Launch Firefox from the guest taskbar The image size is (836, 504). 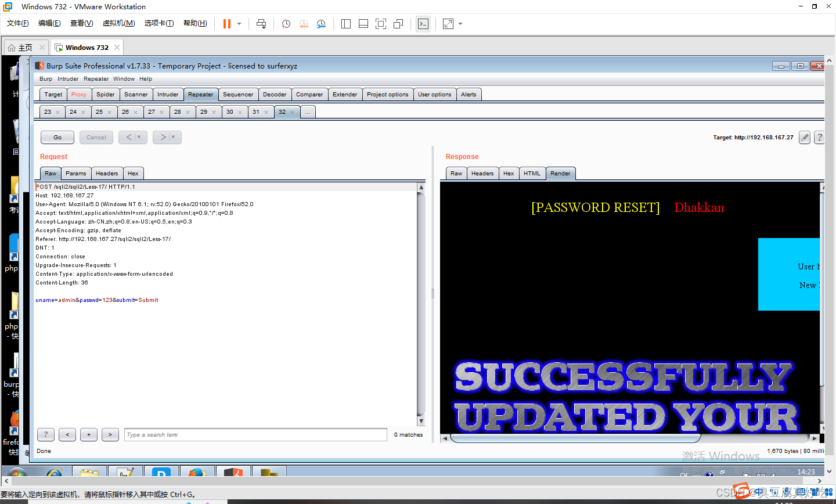197,473
